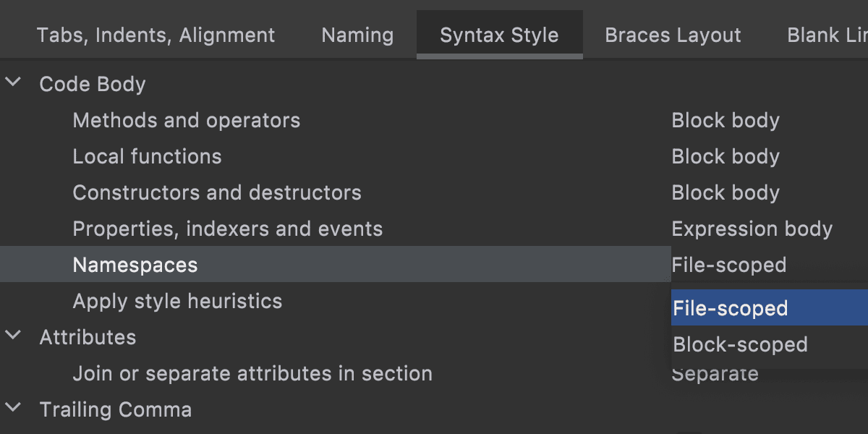Viewport: 868px width, 434px height.
Task: Select Properties, indexers and events row
Action: click(x=434, y=229)
